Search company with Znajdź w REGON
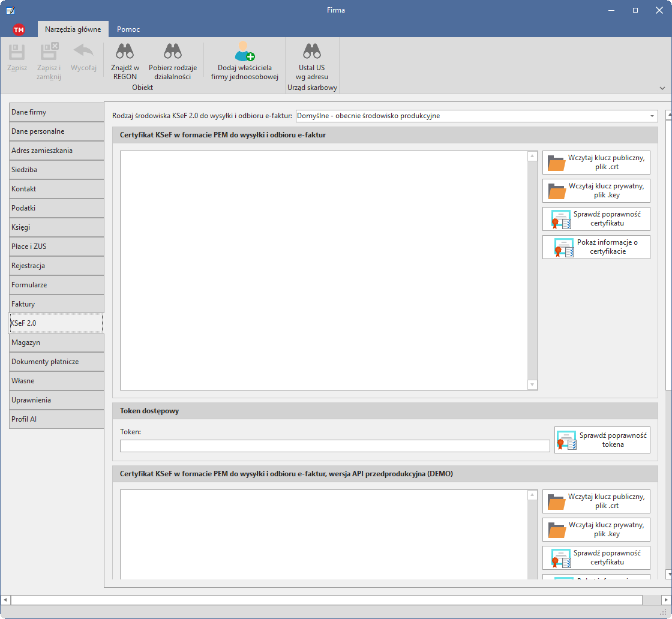Screen dimensions: 672x619 [x=125, y=62]
